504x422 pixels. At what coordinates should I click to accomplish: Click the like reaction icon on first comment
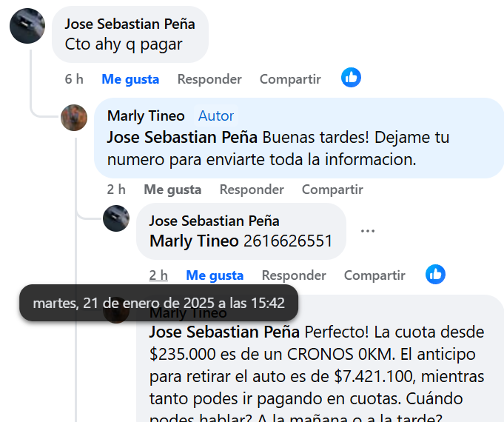[x=351, y=78]
